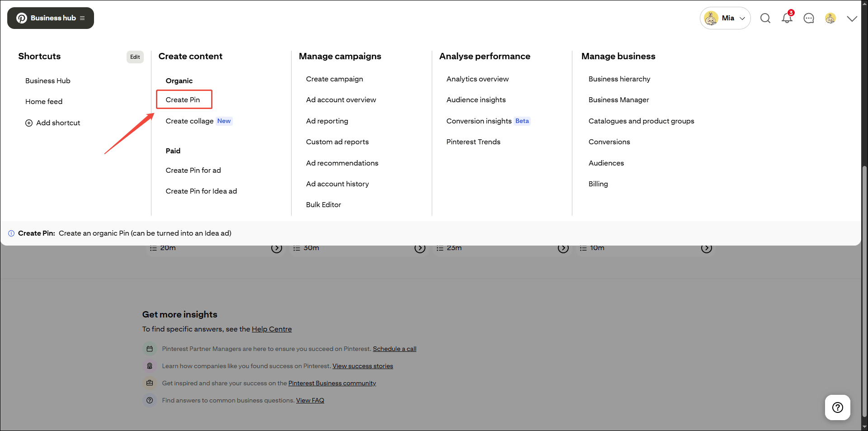868x431 pixels.
Task: Open notifications bell with 3 badge
Action: pyautogui.click(x=787, y=18)
